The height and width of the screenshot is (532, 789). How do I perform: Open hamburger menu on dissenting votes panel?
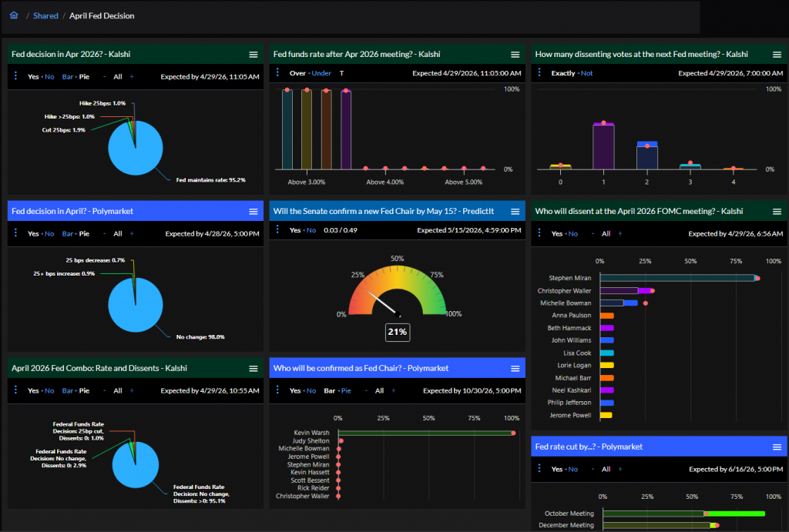pos(777,55)
